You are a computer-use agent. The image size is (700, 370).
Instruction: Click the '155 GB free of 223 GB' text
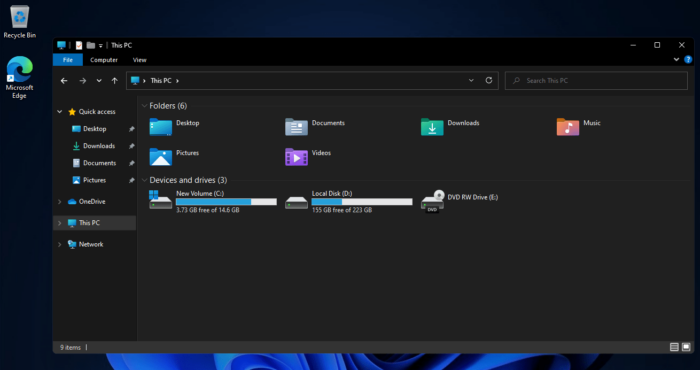point(342,210)
